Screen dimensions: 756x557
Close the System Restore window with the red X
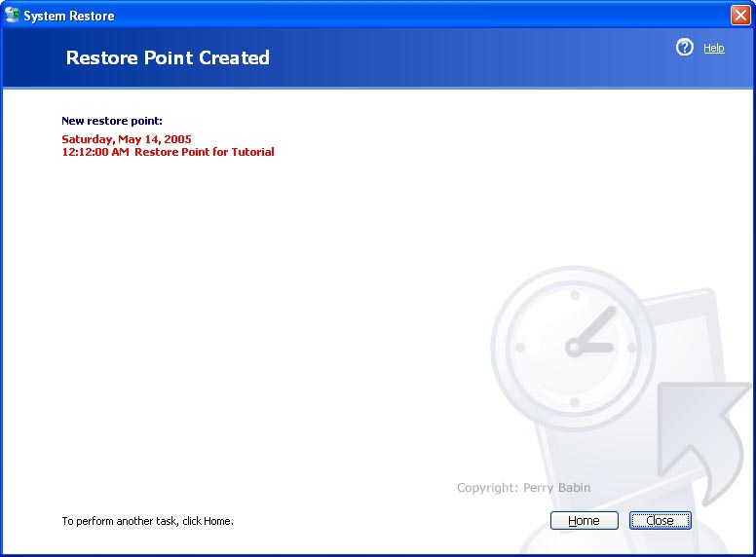740,15
